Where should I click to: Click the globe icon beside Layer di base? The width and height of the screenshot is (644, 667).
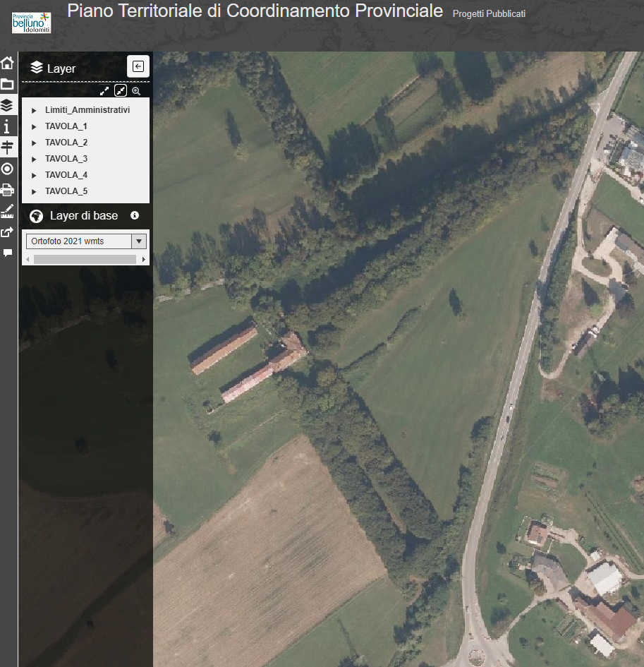[36, 216]
